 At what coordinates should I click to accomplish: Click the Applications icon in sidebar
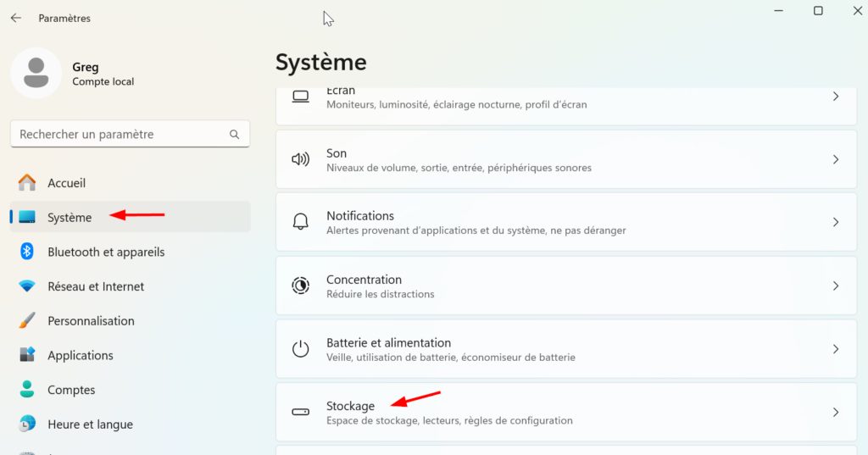point(26,354)
